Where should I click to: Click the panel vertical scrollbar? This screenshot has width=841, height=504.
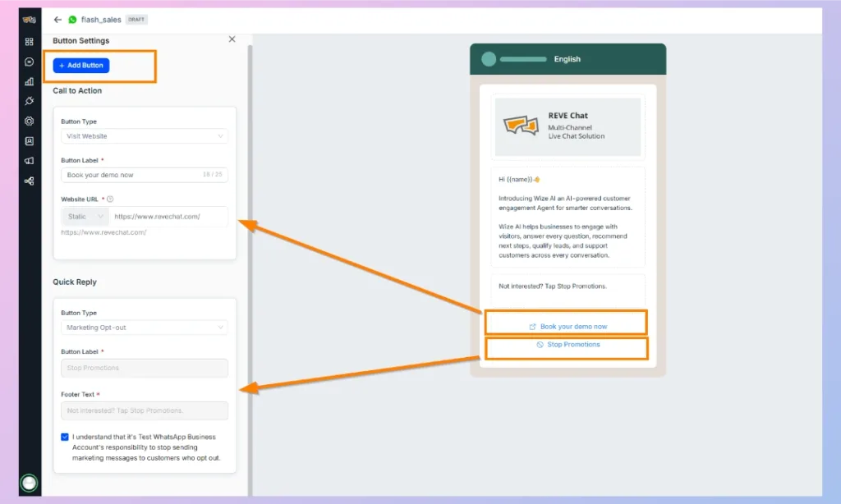(250, 268)
